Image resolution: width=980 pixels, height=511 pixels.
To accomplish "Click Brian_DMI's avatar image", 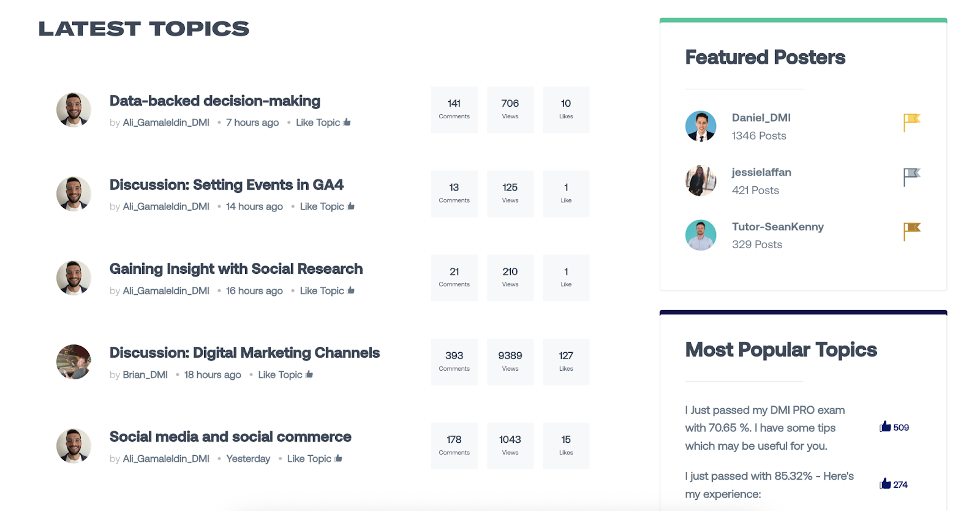I will click(73, 361).
